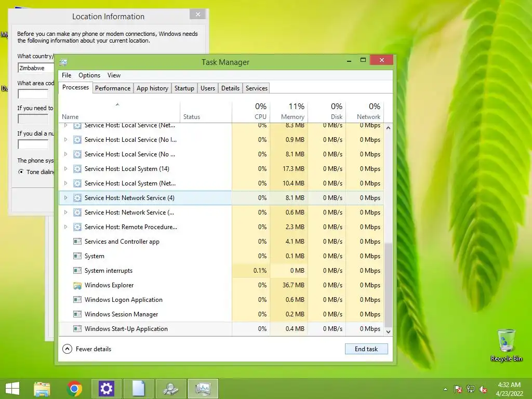
Task: Click the Windows Logon Application icon
Action: [x=77, y=300]
